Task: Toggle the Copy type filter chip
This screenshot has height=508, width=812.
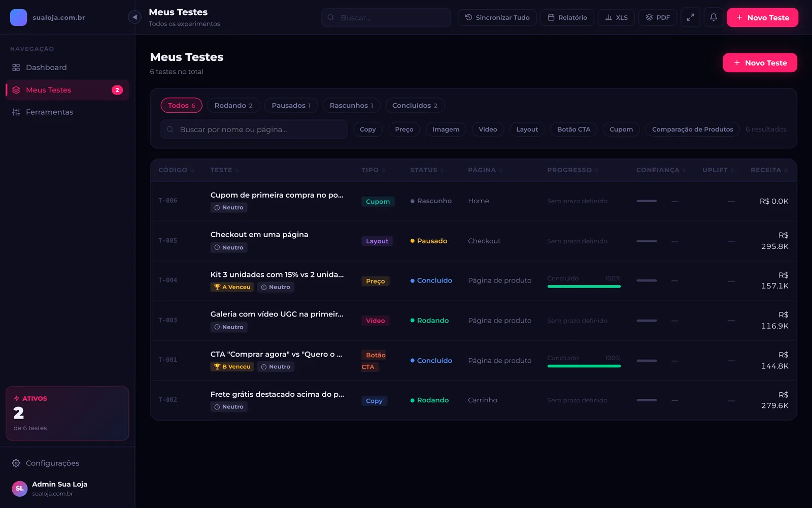Action: pyautogui.click(x=368, y=130)
